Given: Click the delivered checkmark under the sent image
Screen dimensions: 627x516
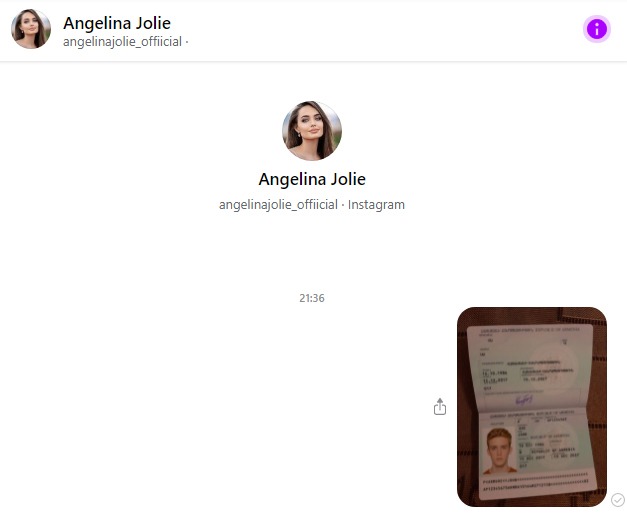Looking at the screenshot, I should click(617, 500).
